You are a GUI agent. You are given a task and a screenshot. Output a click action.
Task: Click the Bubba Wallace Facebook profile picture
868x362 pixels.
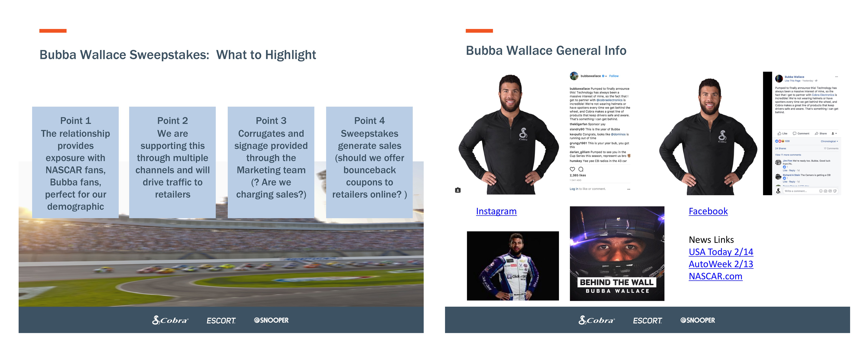coord(779,79)
